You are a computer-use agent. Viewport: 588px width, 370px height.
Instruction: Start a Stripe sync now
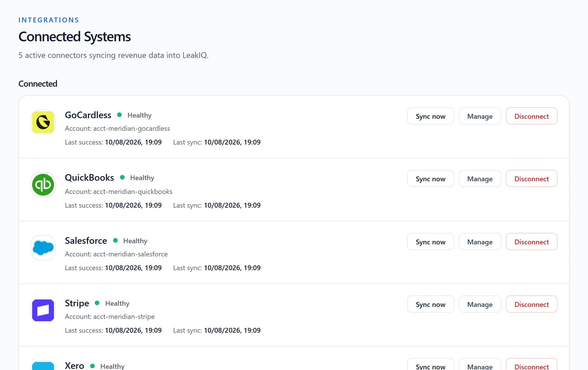[431, 304]
